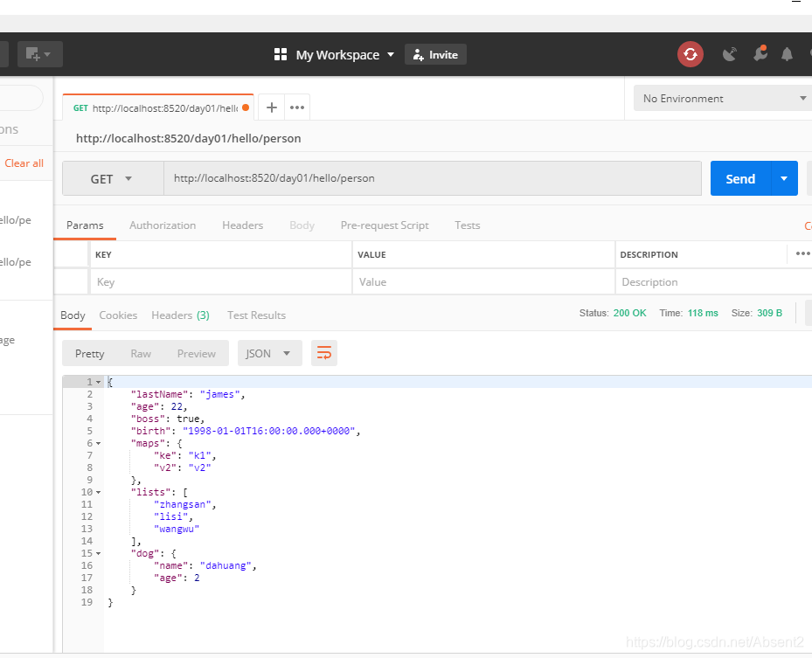
Task: Click the "lisi" list entry
Action: pos(171,516)
